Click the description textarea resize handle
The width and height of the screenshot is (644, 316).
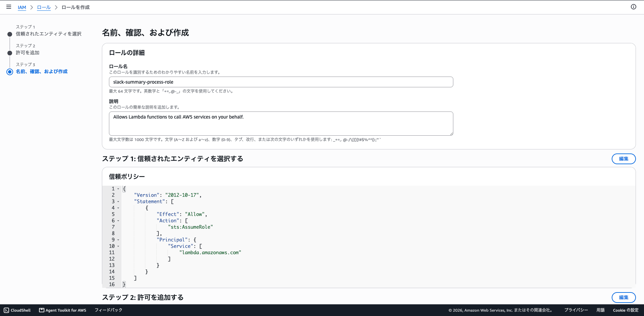pos(451,134)
